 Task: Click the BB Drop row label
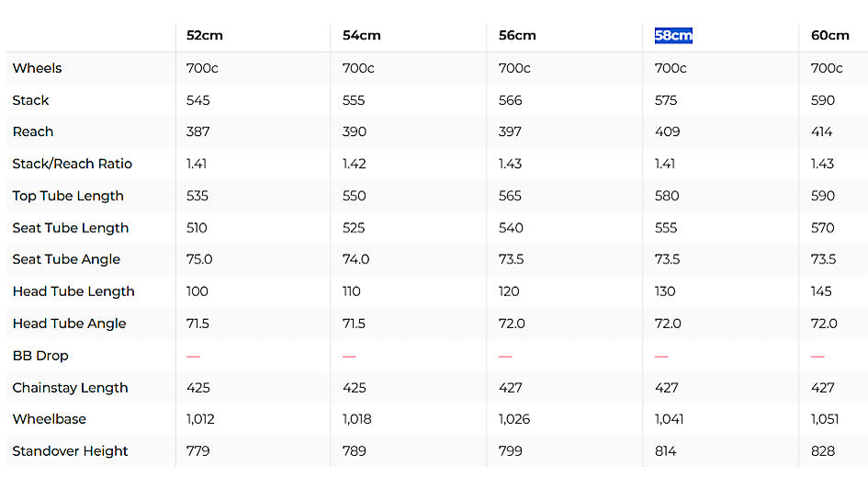click(40, 356)
